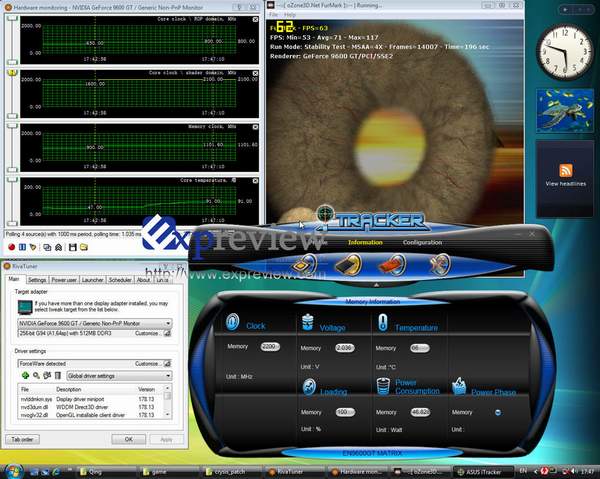Click the OK button in RivaTuner
The width and height of the screenshot is (600, 479).
coord(129,439)
